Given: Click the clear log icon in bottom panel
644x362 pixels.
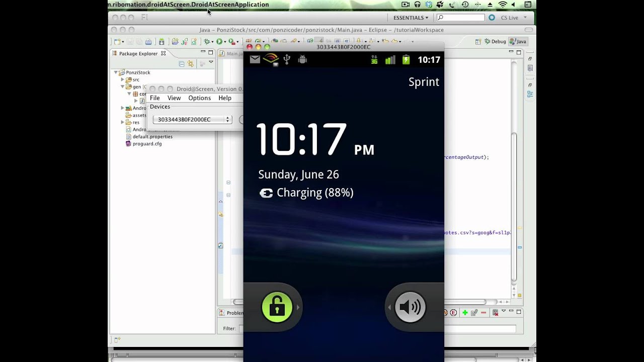Looking at the screenshot, I should click(x=496, y=313).
